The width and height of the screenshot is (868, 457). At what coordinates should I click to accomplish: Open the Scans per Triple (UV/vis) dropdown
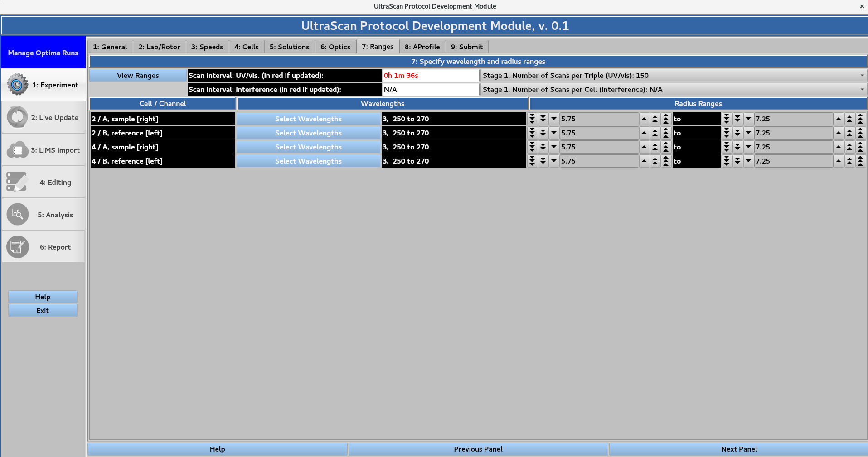[862, 75]
